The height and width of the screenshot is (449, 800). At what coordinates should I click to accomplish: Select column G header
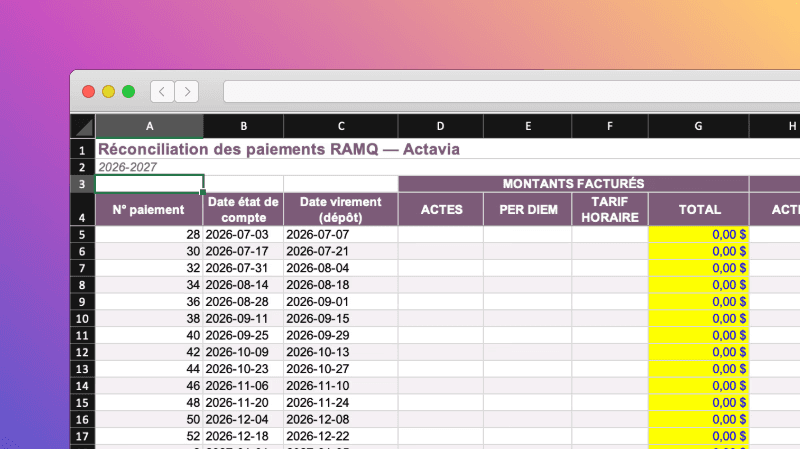[x=698, y=127]
